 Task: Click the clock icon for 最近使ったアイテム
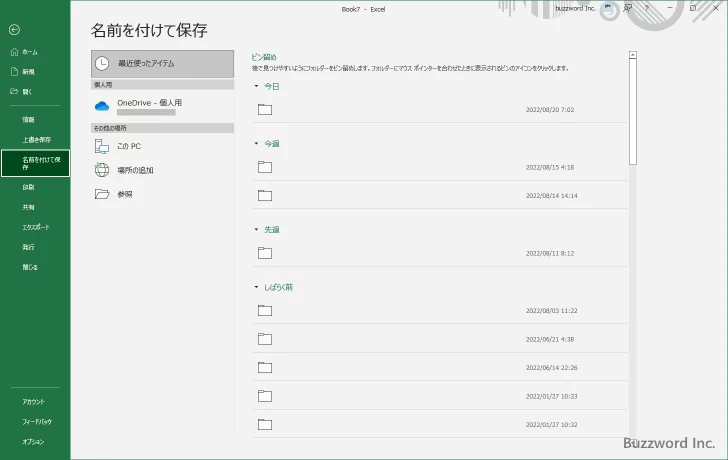(102, 64)
